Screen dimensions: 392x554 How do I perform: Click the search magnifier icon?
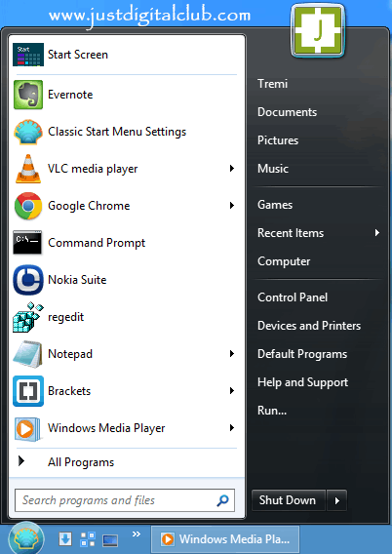pyautogui.click(x=223, y=500)
